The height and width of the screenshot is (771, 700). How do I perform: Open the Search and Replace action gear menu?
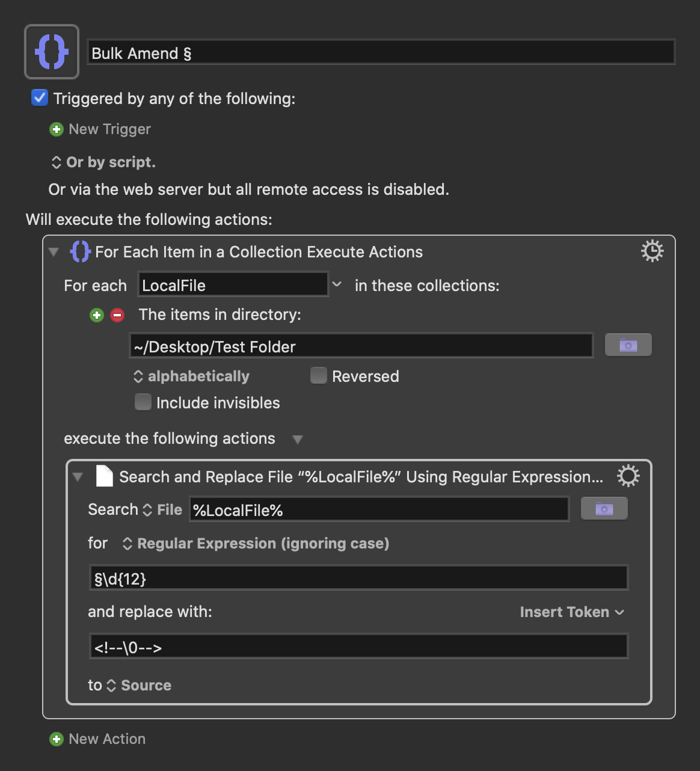pos(628,476)
